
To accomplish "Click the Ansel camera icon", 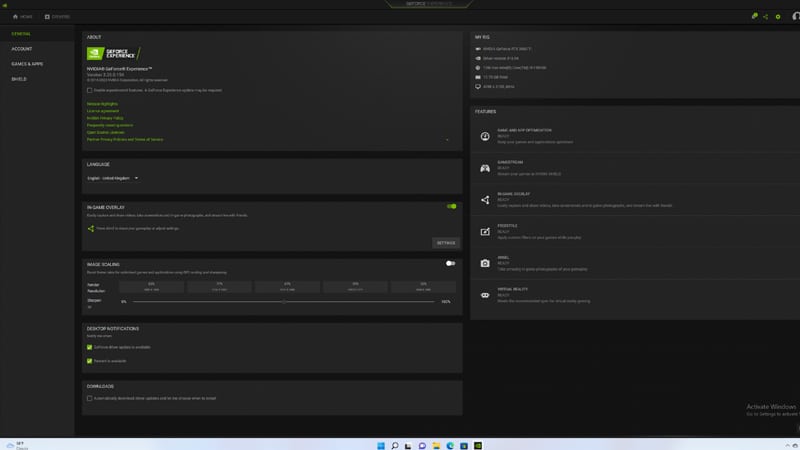I will click(x=485, y=263).
